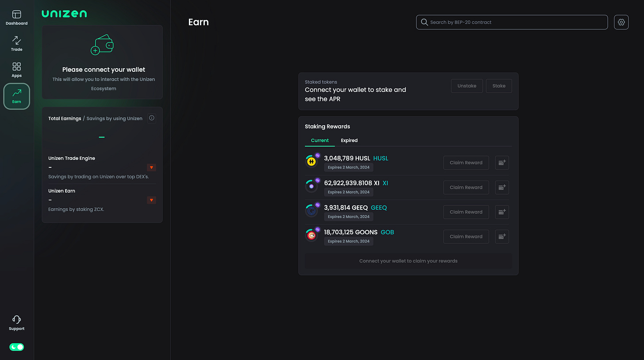The image size is (644, 360).
Task: Open the GOB ticker link
Action: tap(387, 232)
